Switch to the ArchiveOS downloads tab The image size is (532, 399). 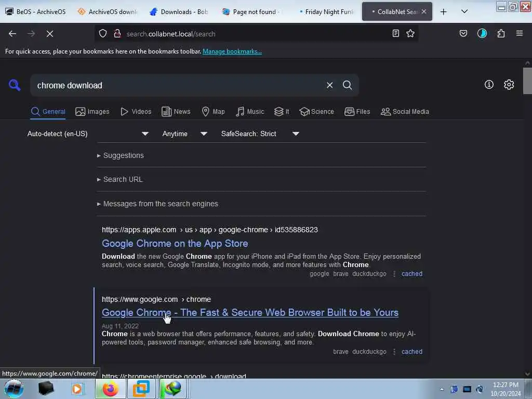tap(109, 12)
